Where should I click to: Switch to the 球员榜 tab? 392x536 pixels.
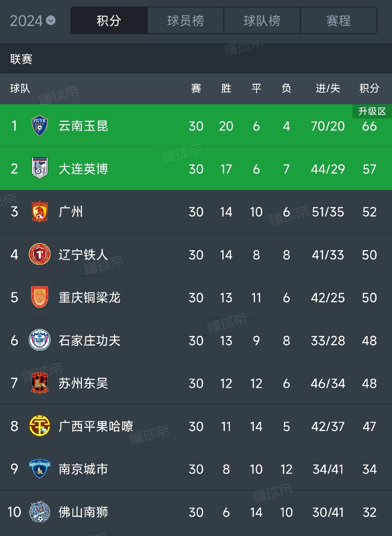pos(186,21)
